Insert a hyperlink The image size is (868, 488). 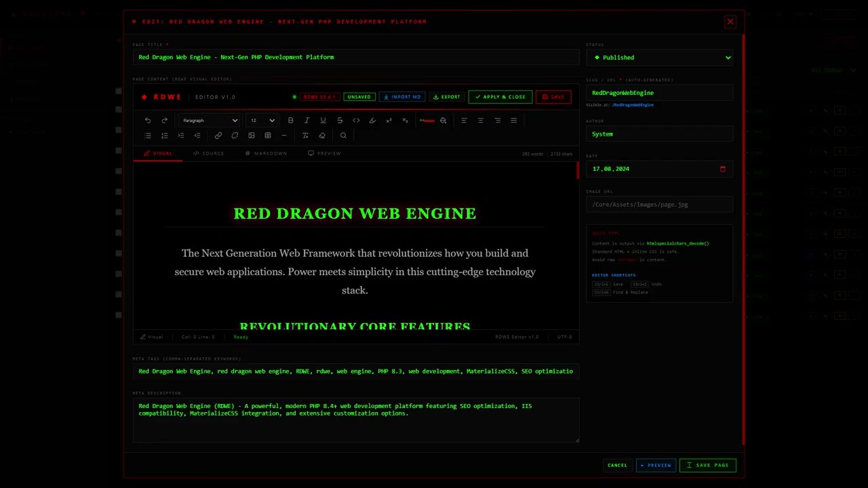218,136
